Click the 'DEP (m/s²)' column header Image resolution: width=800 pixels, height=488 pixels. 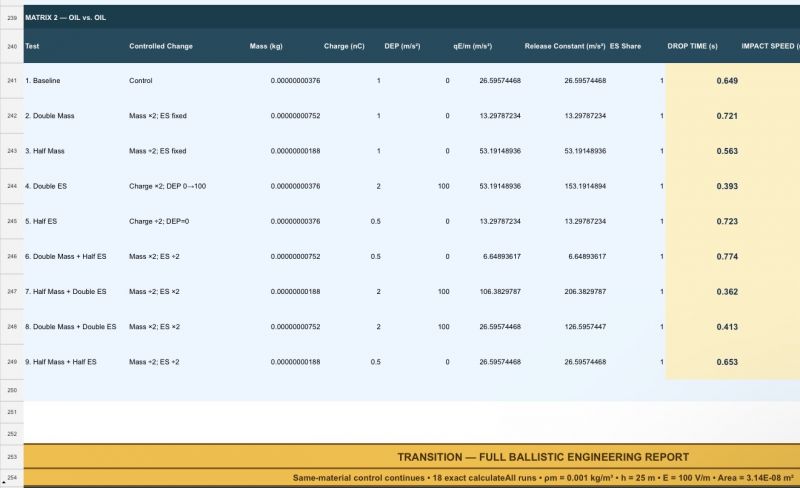pos(402,46)
